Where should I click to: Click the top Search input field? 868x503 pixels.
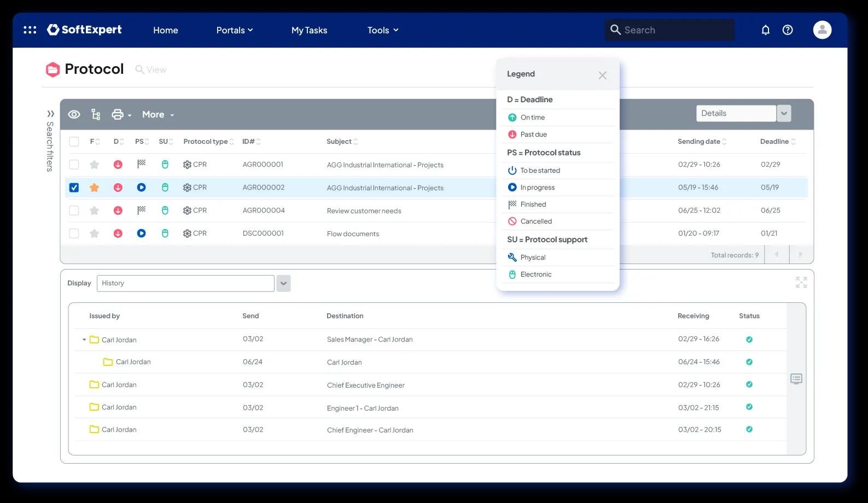click(669, 30)
